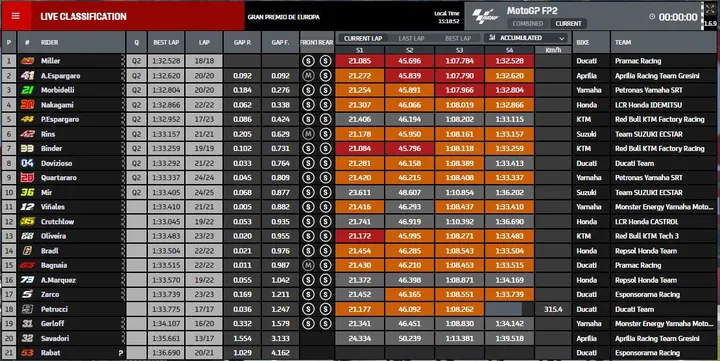Sort by the BEST LAP column header
720x361 pixels.
pyautogui.click(x=166, y=42)
